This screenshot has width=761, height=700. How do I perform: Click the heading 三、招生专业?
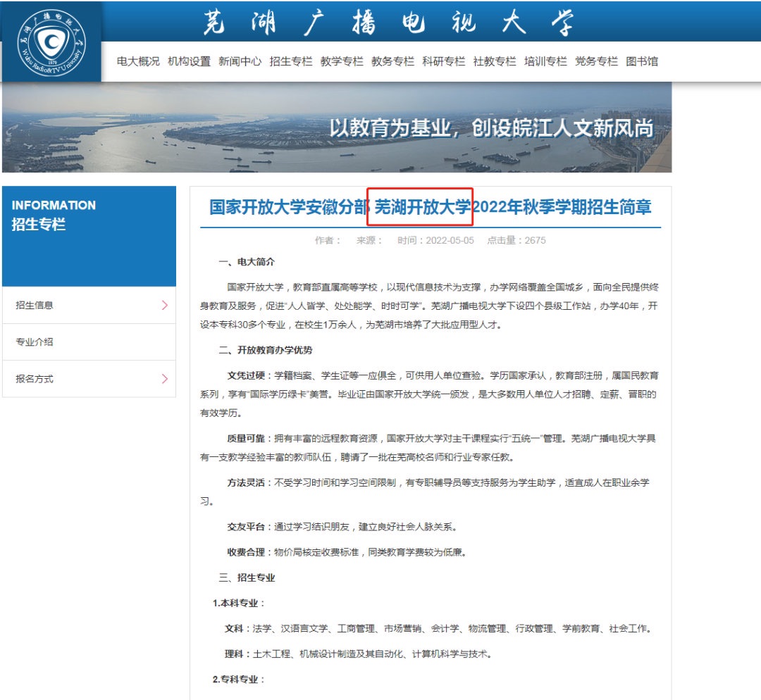pyautogui.click(x=247, y=577)
